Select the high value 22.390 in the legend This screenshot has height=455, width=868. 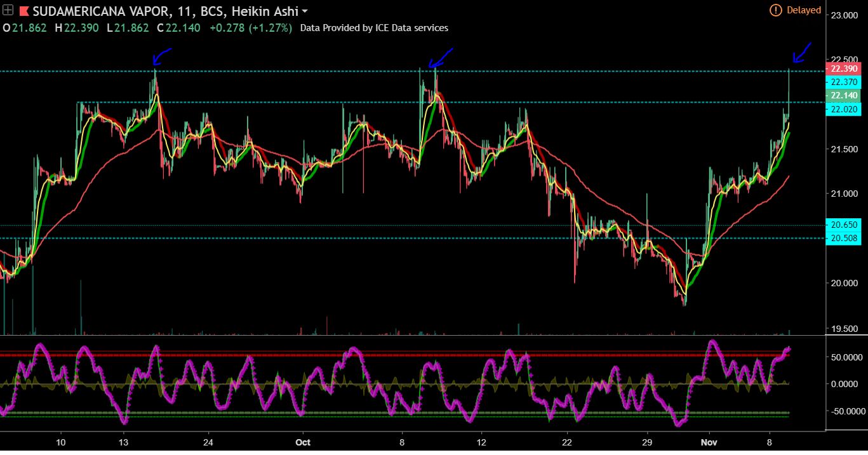tap(81, 28)
